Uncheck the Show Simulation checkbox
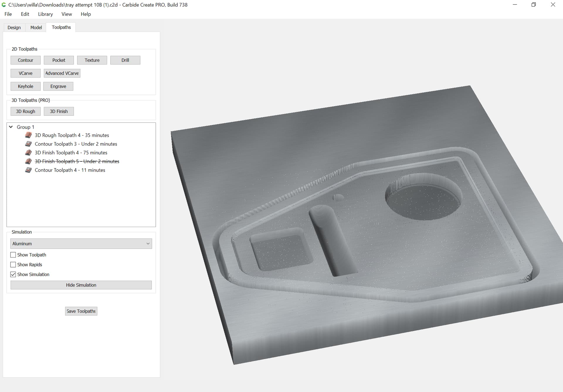 13,275
